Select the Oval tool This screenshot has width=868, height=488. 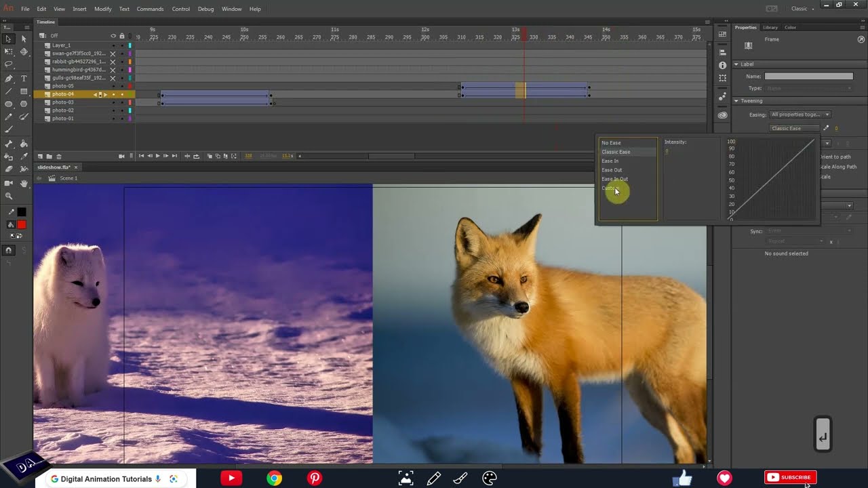pos(9,104)
